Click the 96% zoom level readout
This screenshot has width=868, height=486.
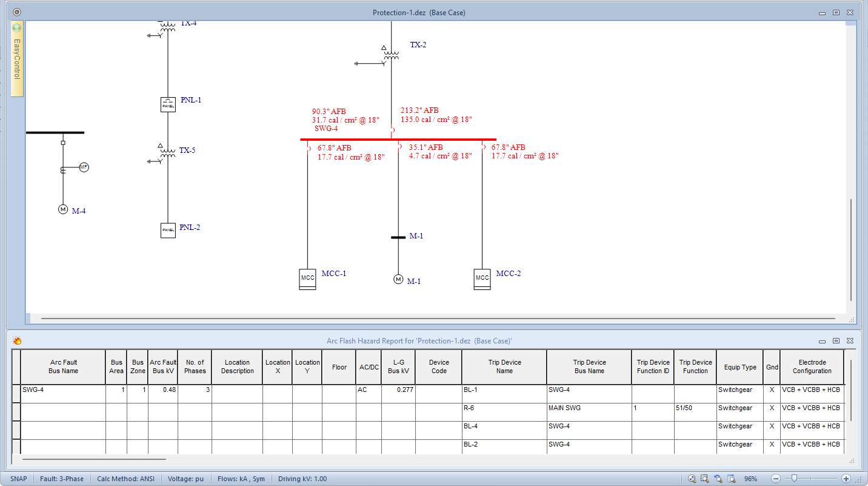click(750, 479)
